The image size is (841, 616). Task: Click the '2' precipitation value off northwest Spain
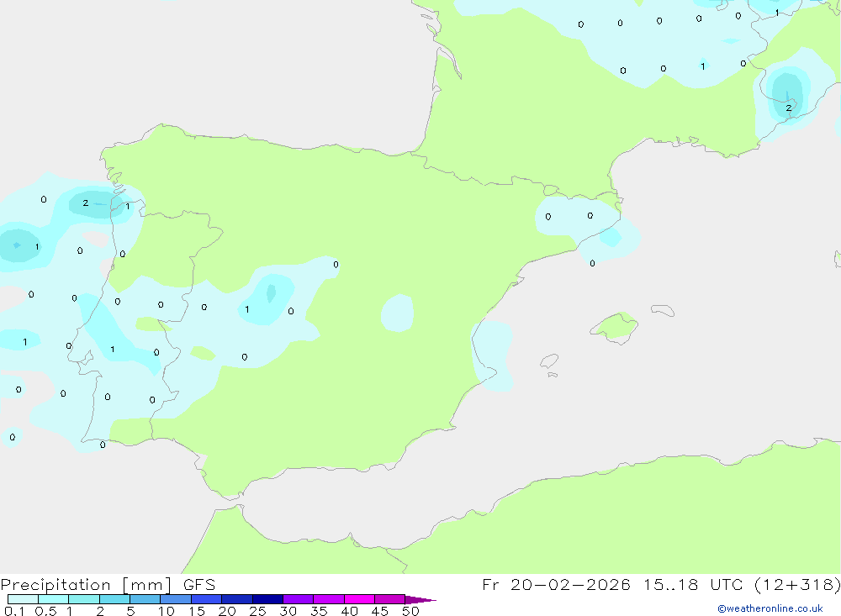point(85,203)
